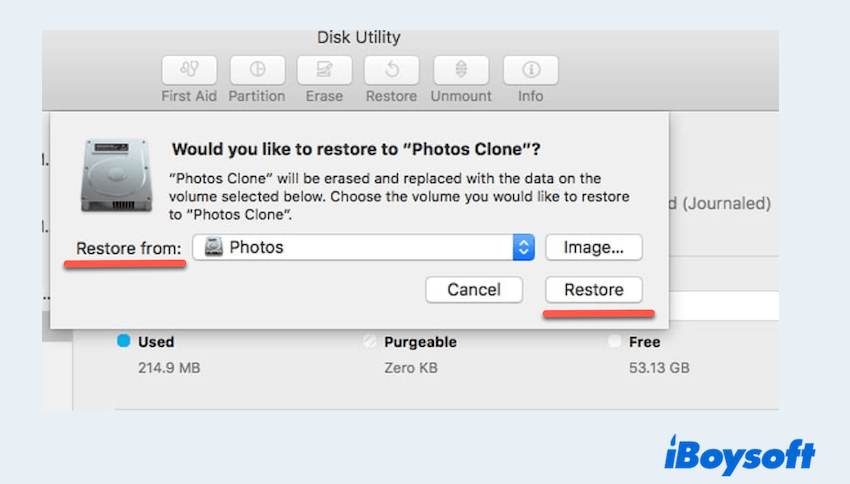Click the Image… button

[593, 248]
